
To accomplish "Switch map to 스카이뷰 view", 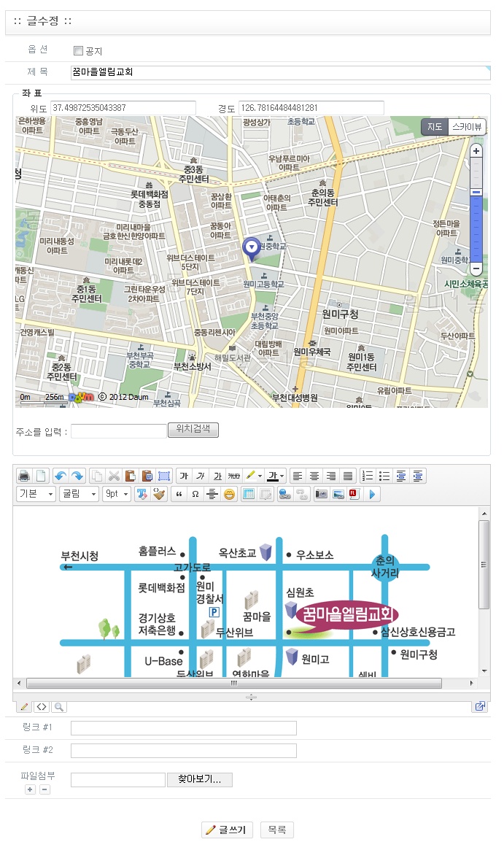I will tap(467, 127).
